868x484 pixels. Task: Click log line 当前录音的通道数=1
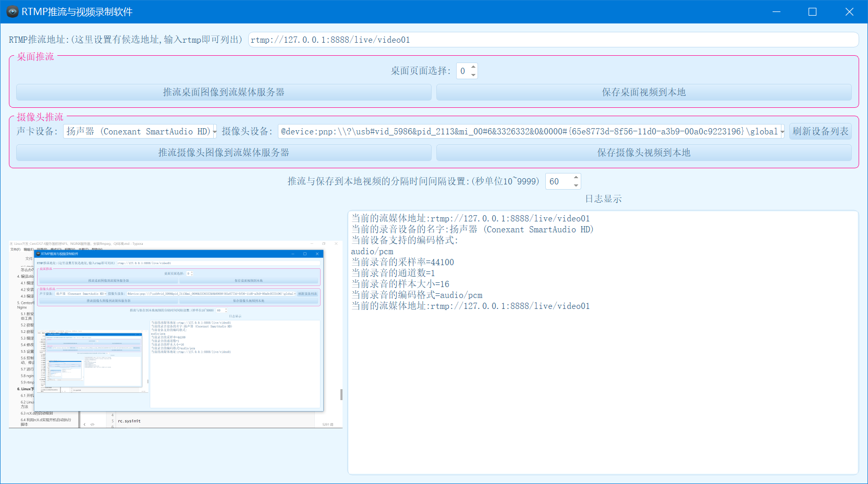(x=393, y=273)
